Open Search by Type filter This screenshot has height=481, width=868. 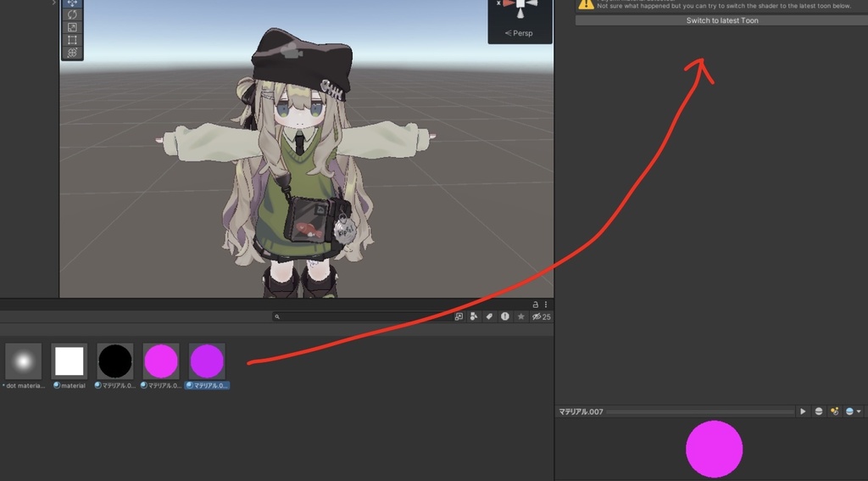(474, 316)
